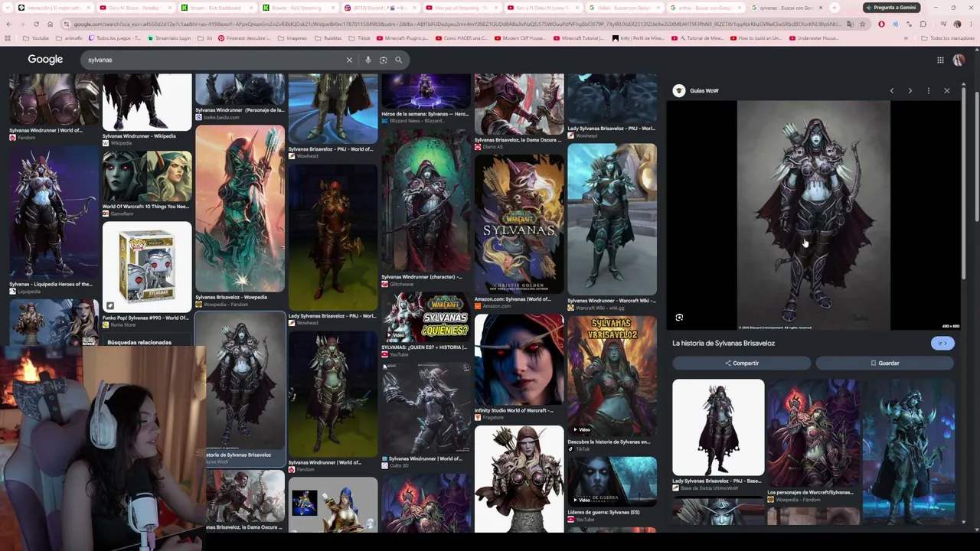Image resolution: width=980 pixels, height=551 pixels.
Task: Open the Tiktok bookmark folder
Action: tap(359, 38)
